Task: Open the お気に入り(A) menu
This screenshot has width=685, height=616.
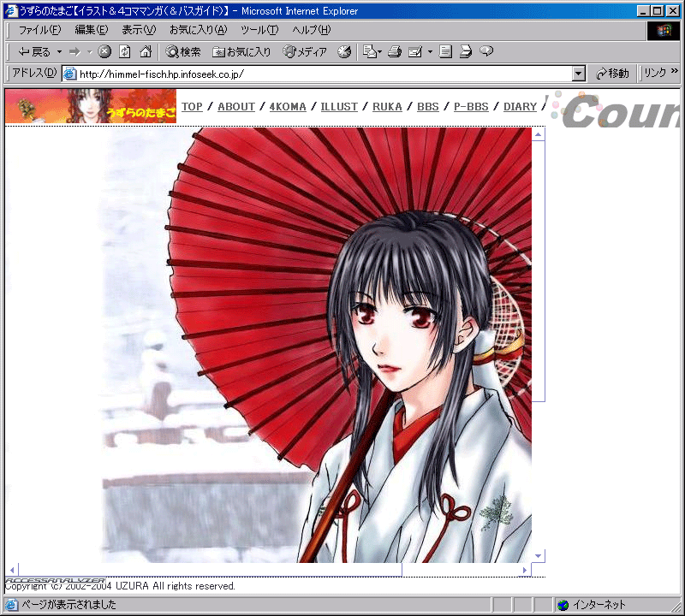Action: click(x=199, y=30)
